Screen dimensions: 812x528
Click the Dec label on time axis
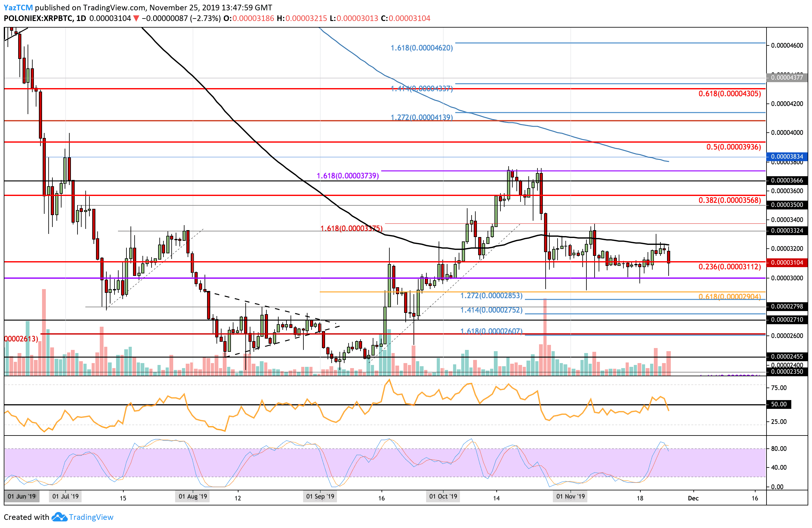[x=693, y=498]
